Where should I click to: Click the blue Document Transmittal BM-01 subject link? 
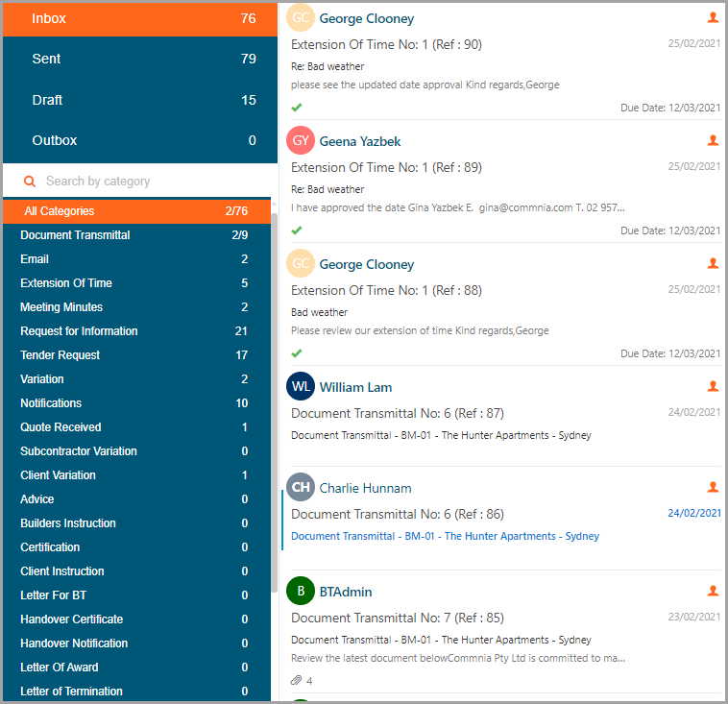point(445,536)
